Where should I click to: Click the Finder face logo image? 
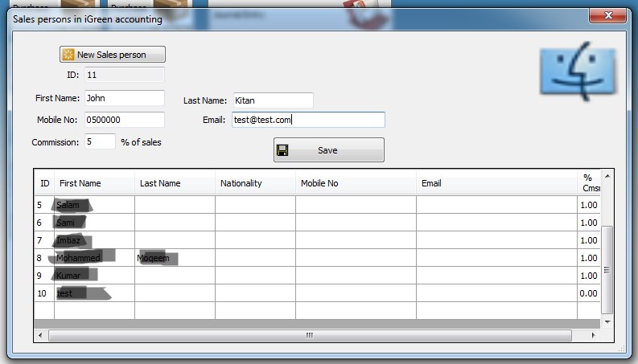[x=578, y=71]
